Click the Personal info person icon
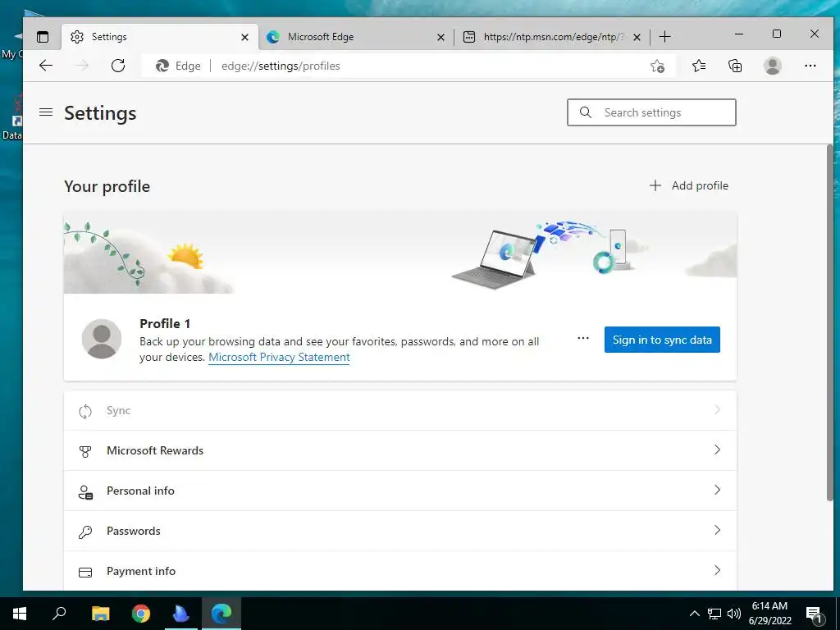Image resolution: width=840 pixels, height=630 pixels. click(85, 491)
